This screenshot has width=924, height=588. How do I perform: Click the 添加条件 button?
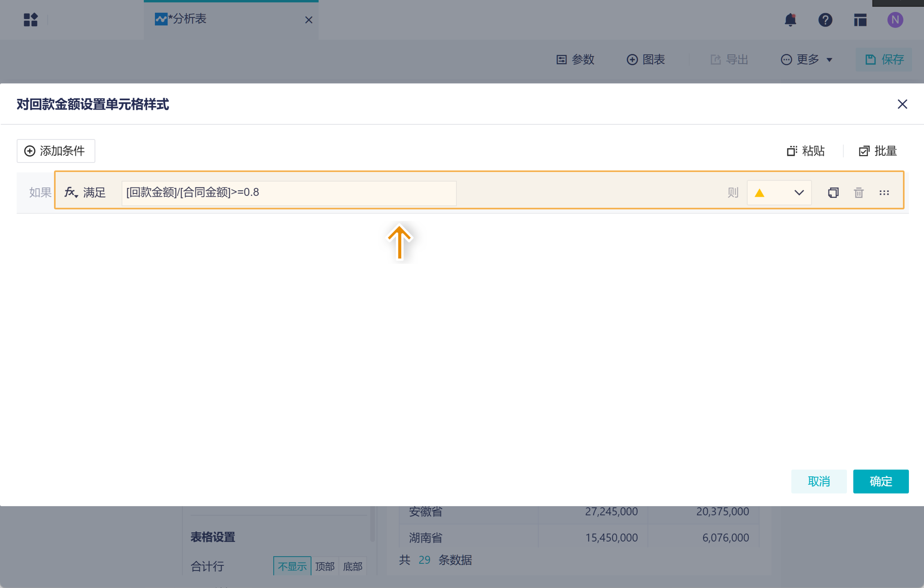pos(56,151)
